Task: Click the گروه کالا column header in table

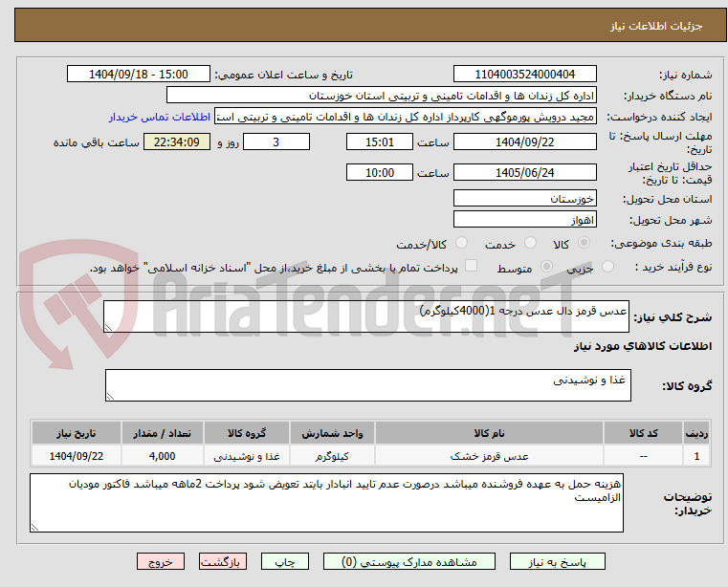Action: pyautogui.click(x=247, y=433)
